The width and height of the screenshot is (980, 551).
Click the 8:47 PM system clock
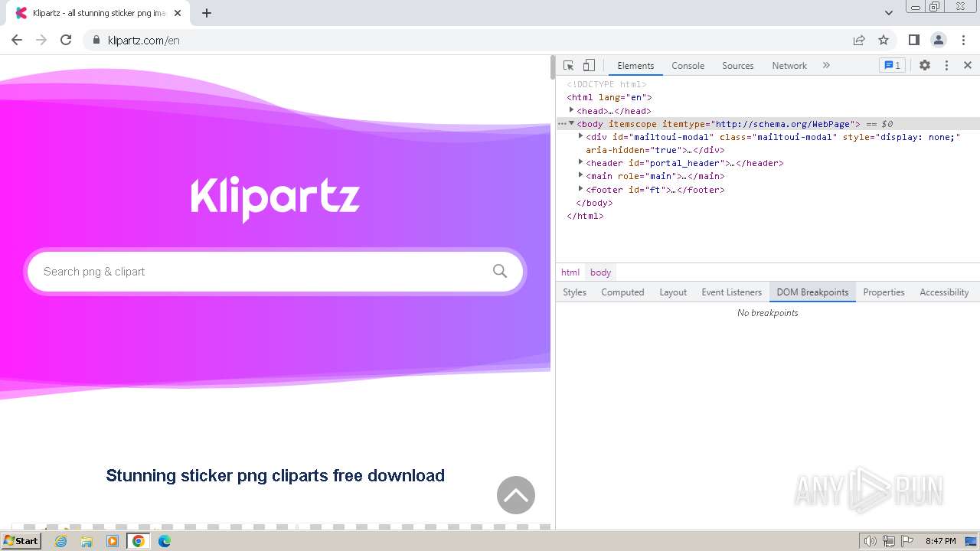point(940,541)
